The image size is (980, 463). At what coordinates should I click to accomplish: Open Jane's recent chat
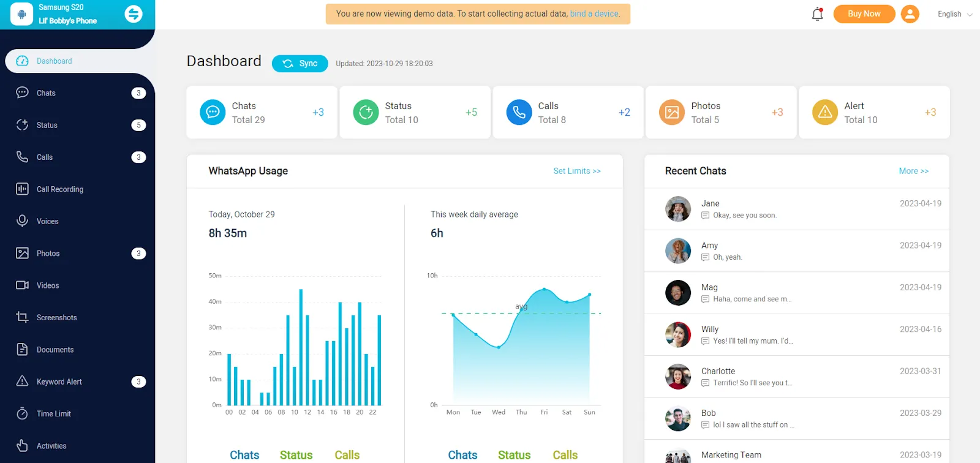point(796,209)
